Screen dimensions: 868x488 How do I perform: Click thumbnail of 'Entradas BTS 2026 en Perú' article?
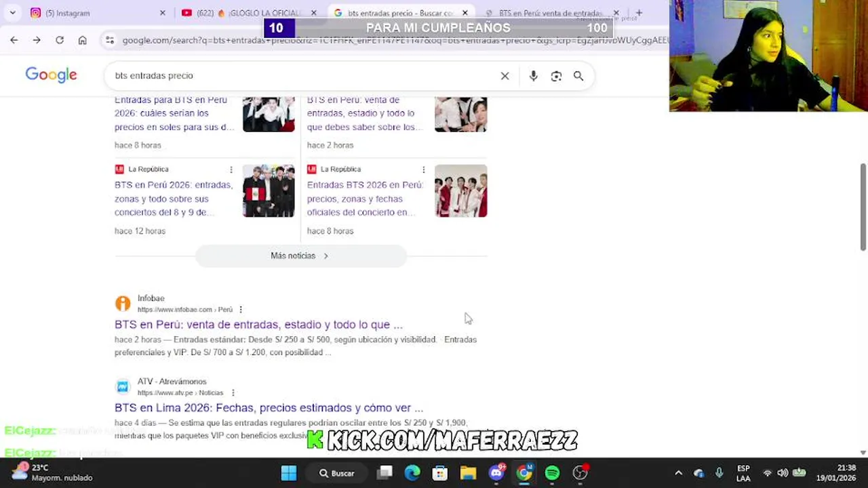pyautogui.click(x=461, y=190)
